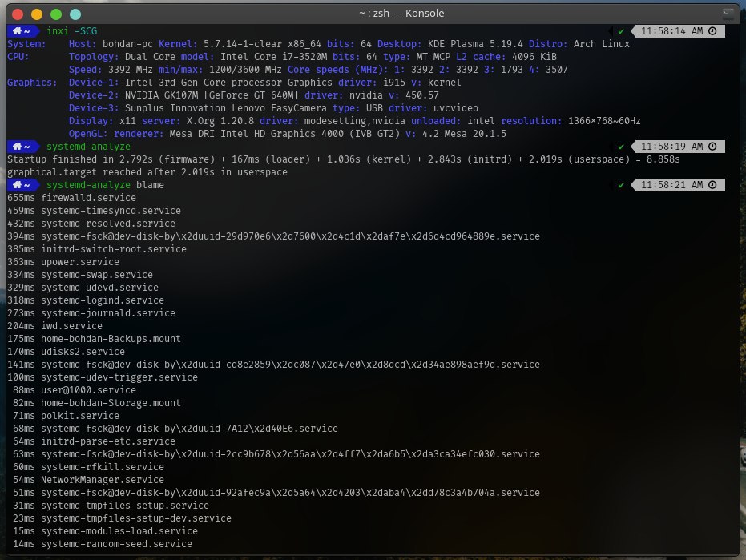746x560 pixels.
Task: Click the '204ms iwd.service' line
Action: pos(54,326)
